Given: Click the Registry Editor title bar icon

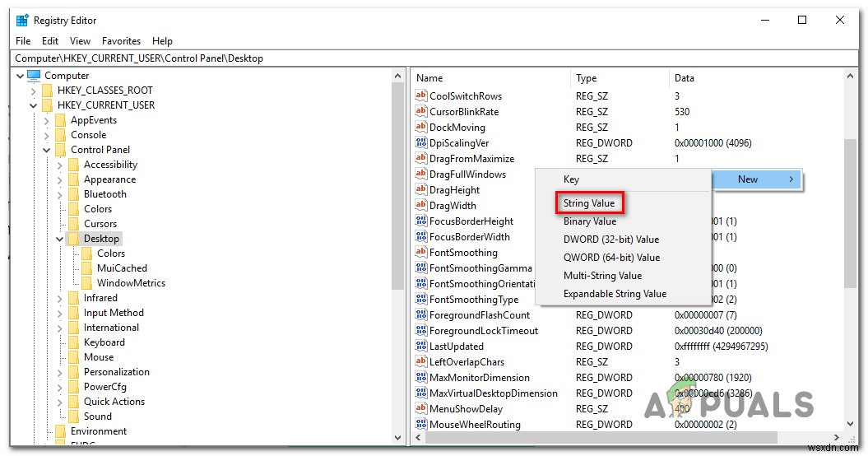Looking at the screenshot, I should (22, 21).
